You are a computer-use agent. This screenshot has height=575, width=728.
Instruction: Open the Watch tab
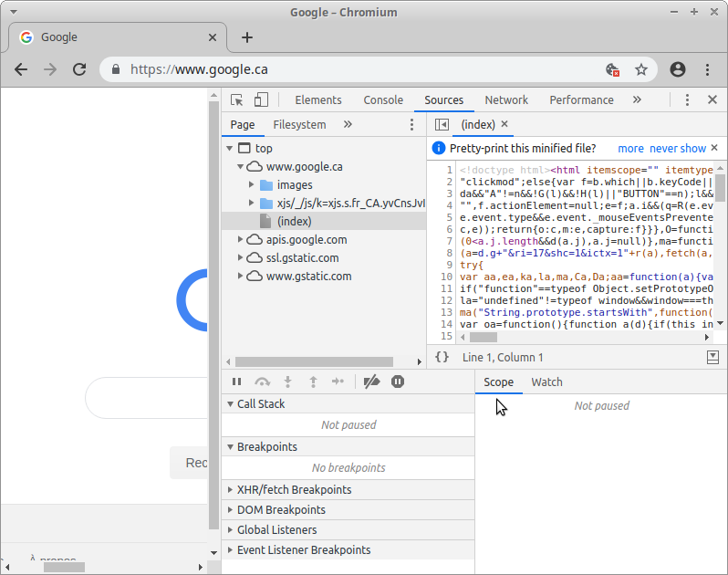546,382
